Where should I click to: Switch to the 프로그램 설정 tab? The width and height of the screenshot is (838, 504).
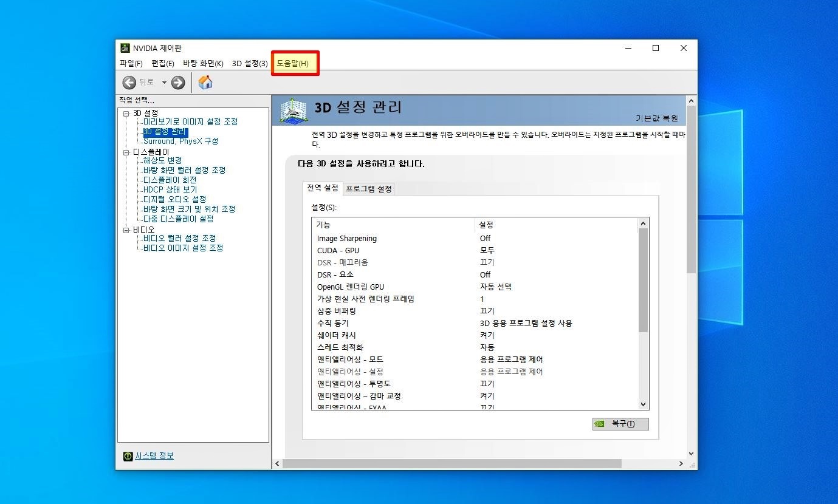click(369, 189)
